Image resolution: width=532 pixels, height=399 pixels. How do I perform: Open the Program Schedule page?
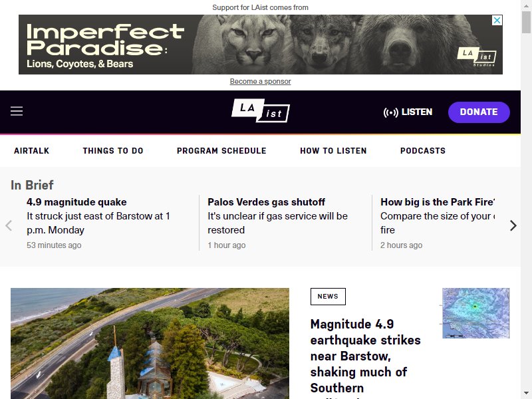click(x=221, y=151)
